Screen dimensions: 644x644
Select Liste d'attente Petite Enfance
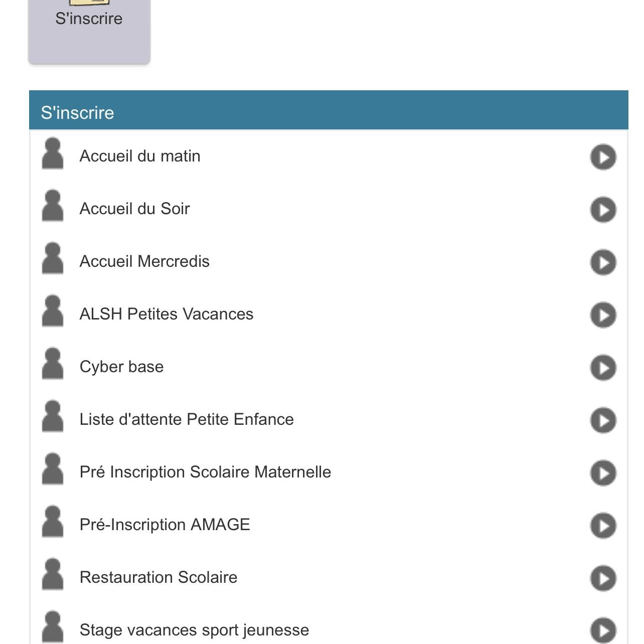coord(329,420)
